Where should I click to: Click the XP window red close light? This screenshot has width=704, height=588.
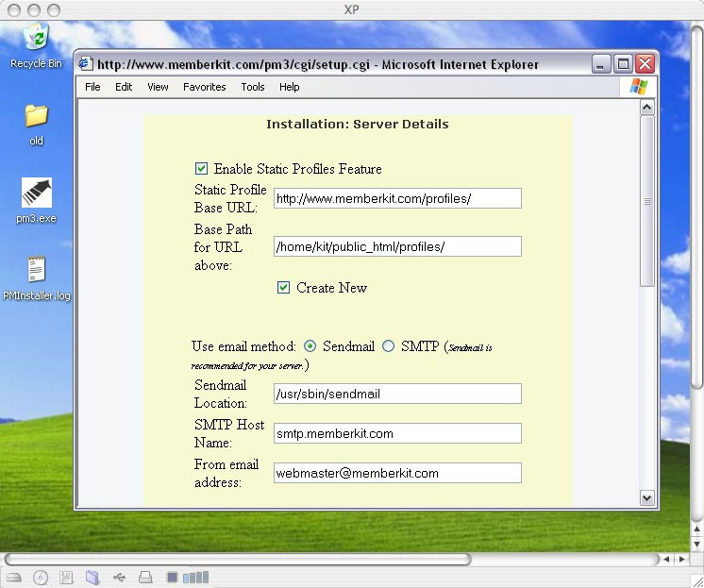[x=14, y=9]
